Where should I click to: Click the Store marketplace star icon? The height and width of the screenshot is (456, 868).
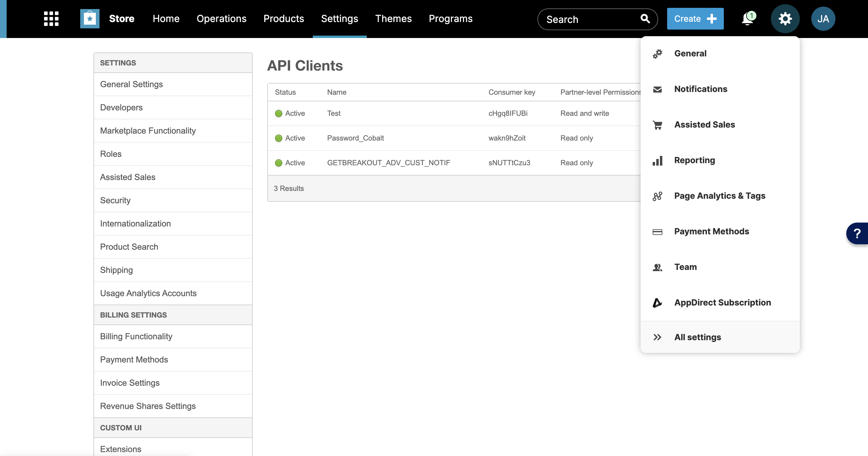(x=89, y=18)
